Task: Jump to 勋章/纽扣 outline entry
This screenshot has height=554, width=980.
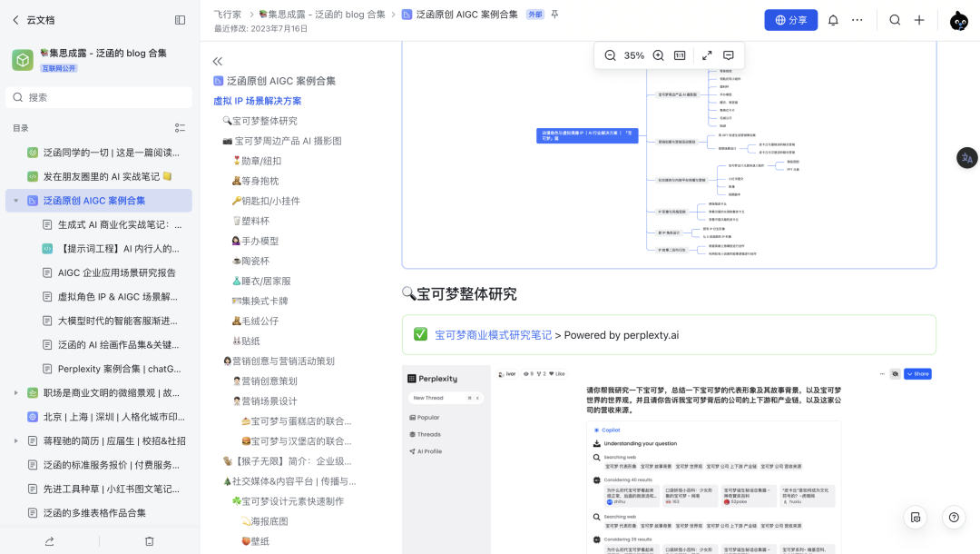Action: (257, 161)
